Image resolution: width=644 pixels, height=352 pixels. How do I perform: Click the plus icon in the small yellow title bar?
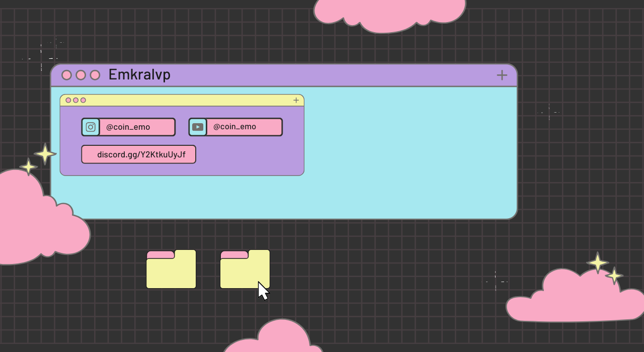(x=296, y=101)
